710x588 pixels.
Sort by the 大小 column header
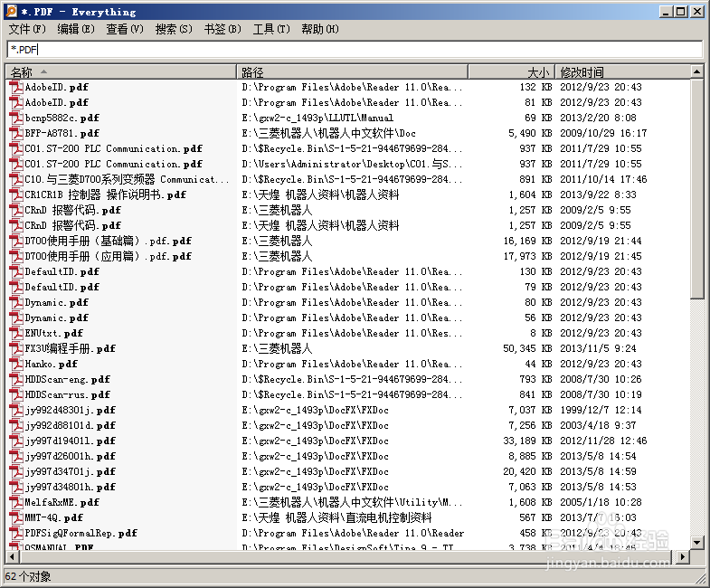tap(512, 72)
